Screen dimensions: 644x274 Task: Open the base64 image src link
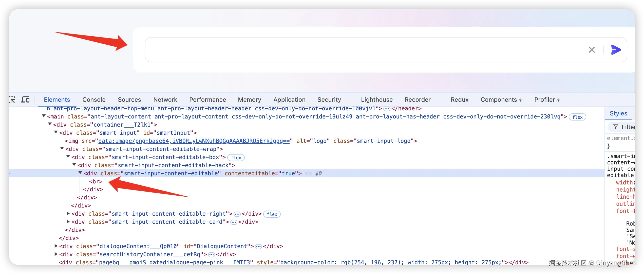(194, 141)
